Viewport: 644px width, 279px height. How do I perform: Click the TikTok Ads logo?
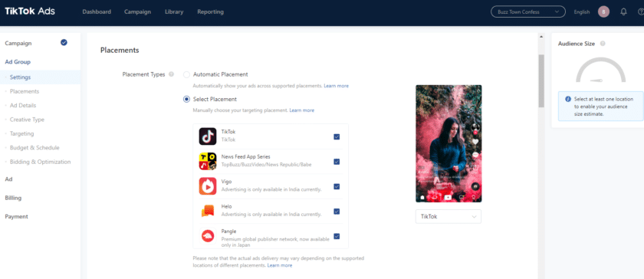pyautogui.click(x=30, y=11)
